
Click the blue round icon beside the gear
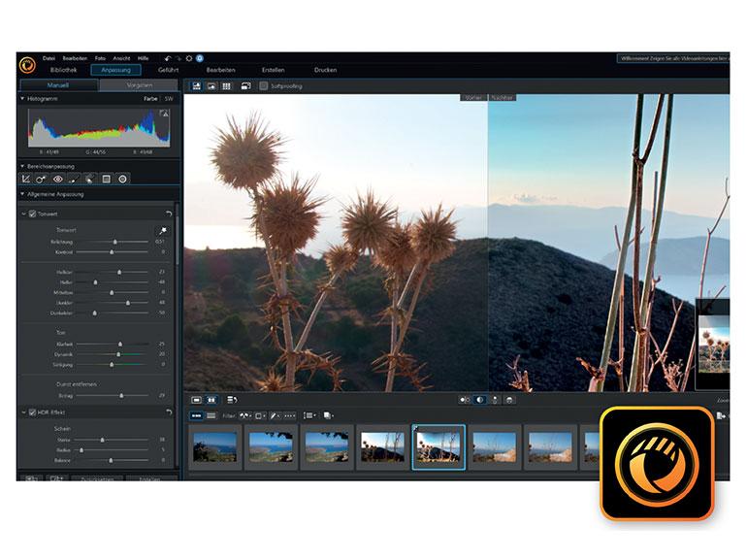coord(200,58)
